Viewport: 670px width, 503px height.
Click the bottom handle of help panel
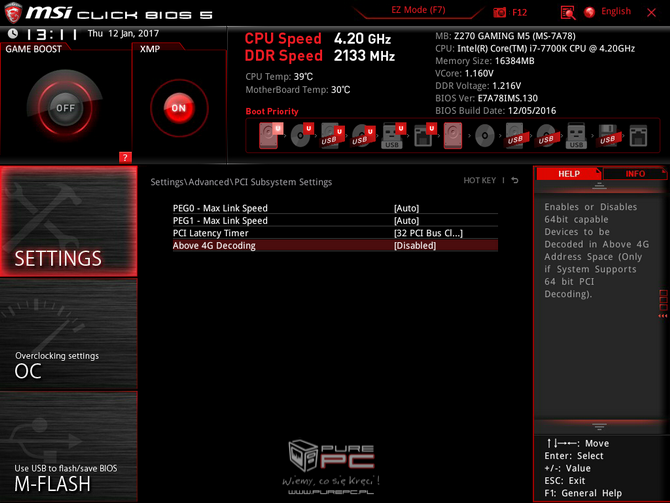click(599, 427)
